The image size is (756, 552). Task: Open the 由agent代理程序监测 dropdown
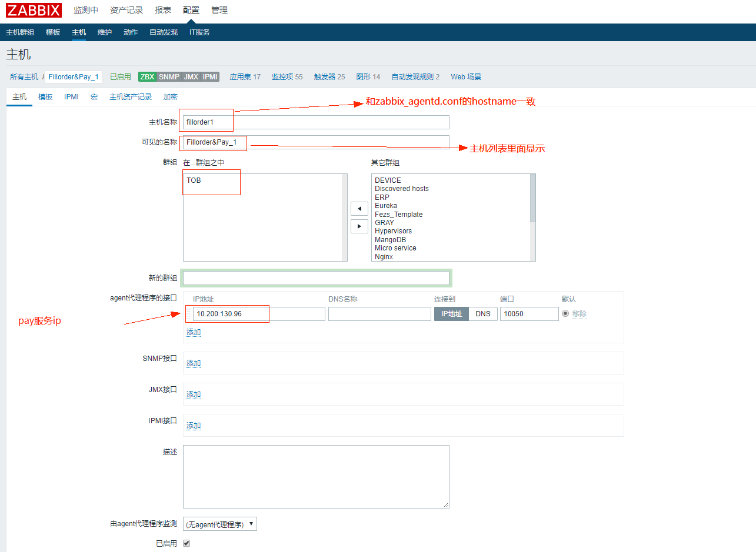tap(220, 524)
